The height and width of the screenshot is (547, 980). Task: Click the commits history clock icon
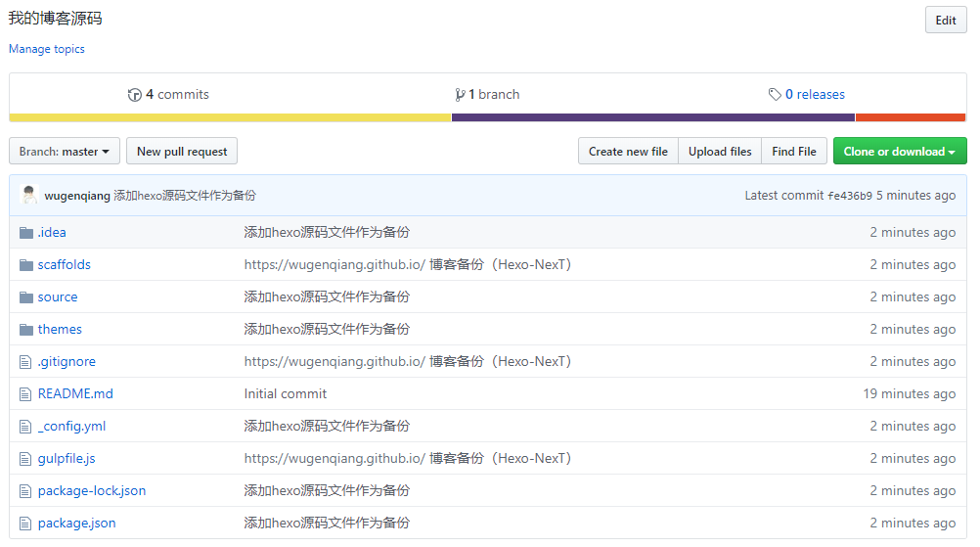tap(135, 95)
